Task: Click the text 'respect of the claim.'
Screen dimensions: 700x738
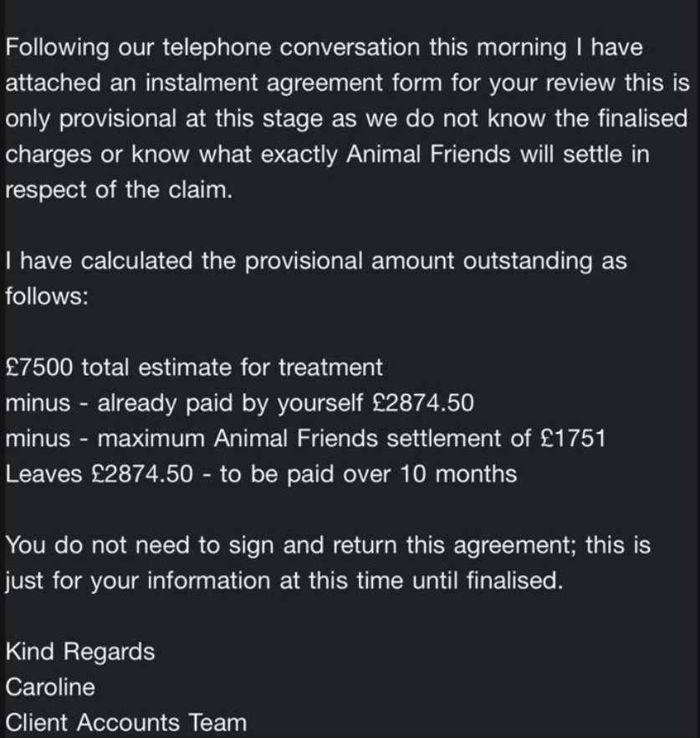Action: click(118, 190)
